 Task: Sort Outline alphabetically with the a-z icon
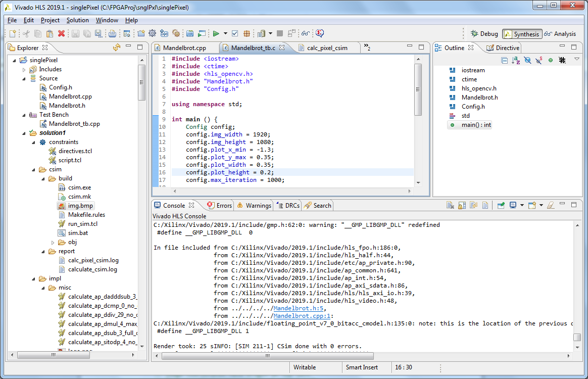[516, 60]
